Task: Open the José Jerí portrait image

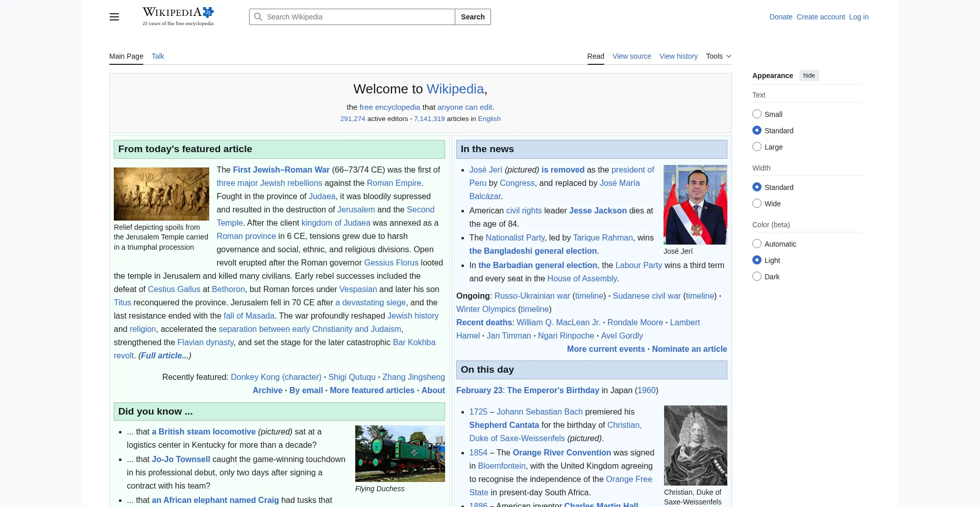Action: tap(695, 205)
